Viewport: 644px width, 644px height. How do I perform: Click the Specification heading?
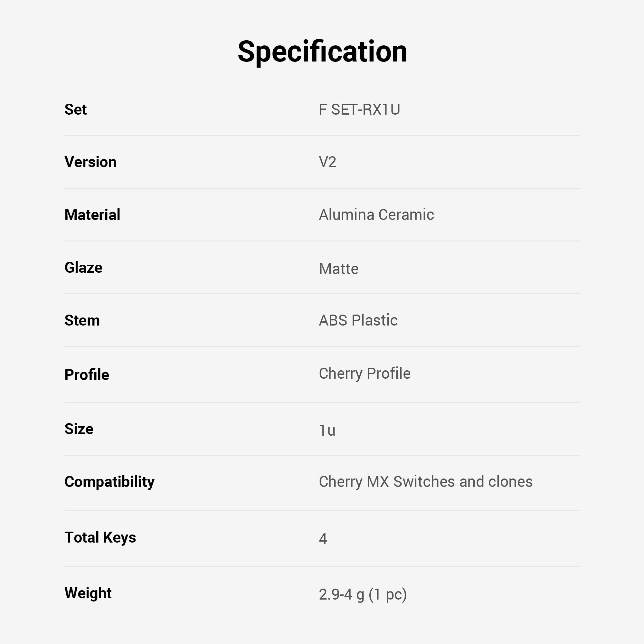coord(322,52)
